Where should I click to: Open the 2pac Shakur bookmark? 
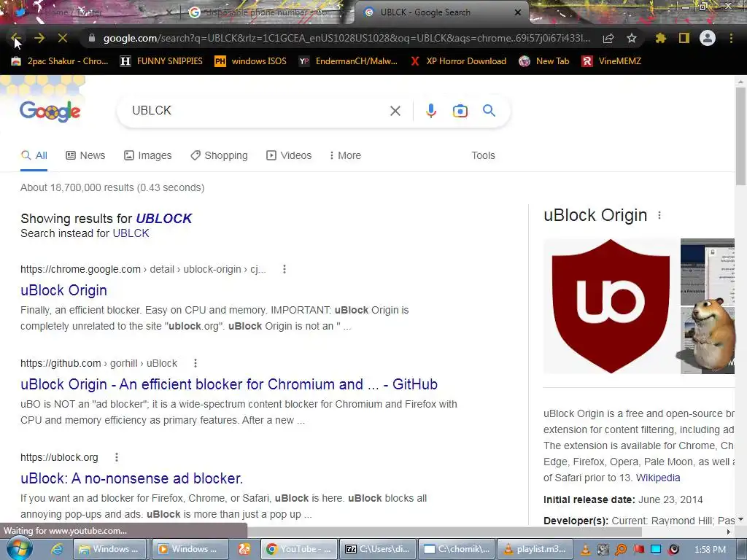pyautogui.click(x=60, y=61)
